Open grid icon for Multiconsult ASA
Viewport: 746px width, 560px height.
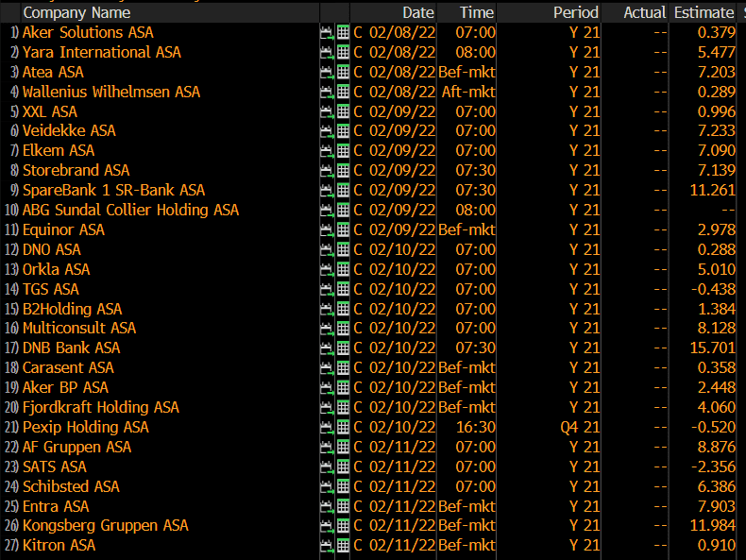[343, 329]
